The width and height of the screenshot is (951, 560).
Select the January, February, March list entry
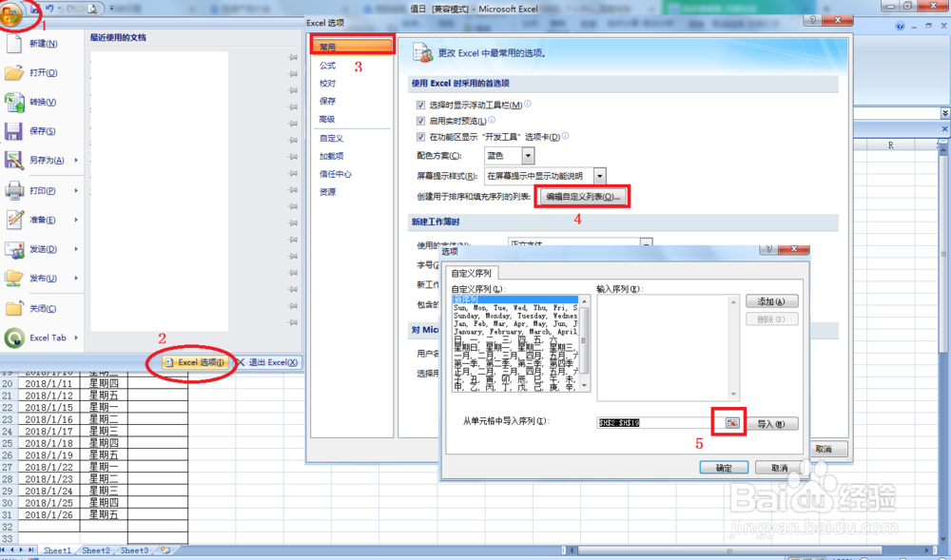[x=514, y=332]
